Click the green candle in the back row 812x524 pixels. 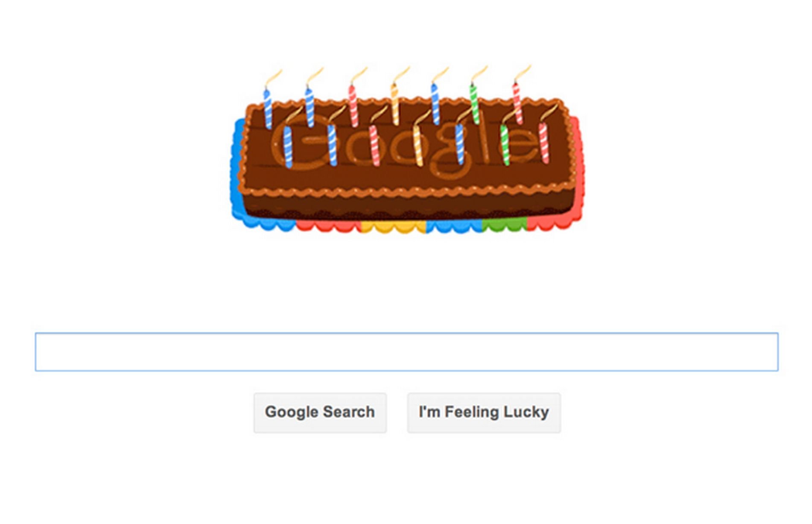pos(474,103)
